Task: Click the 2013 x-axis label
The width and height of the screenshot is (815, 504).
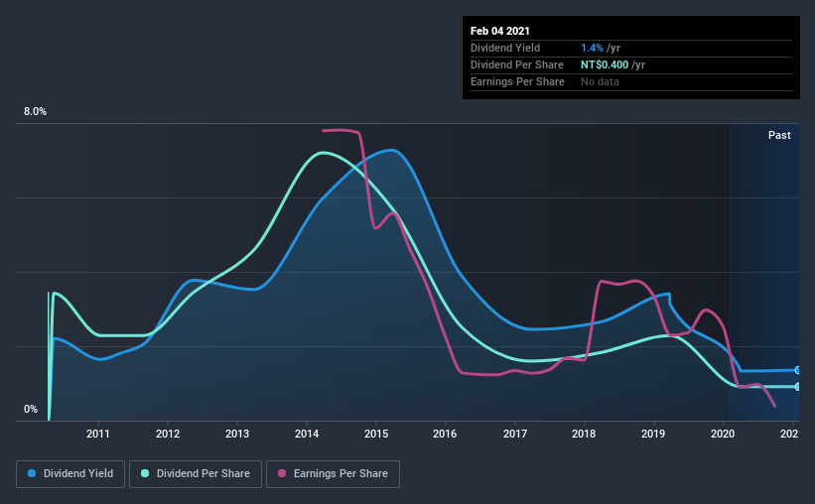Action: point(237,434)
